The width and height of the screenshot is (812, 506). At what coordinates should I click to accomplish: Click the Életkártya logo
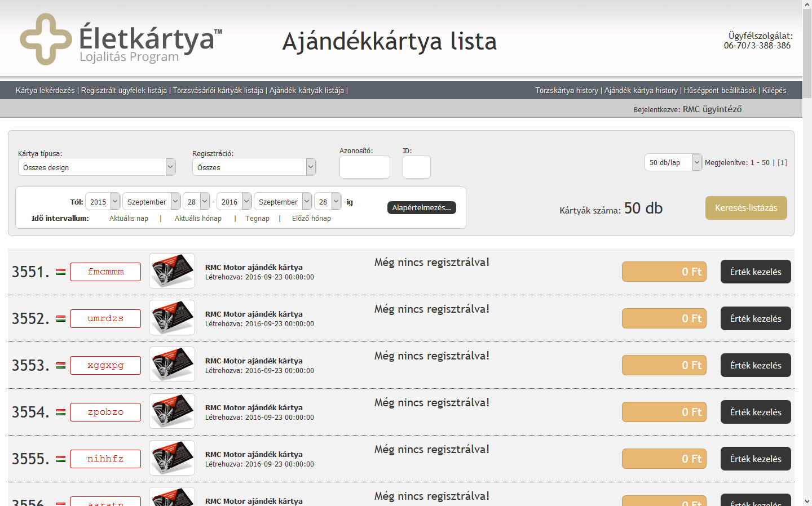click(x=121, y=39)
